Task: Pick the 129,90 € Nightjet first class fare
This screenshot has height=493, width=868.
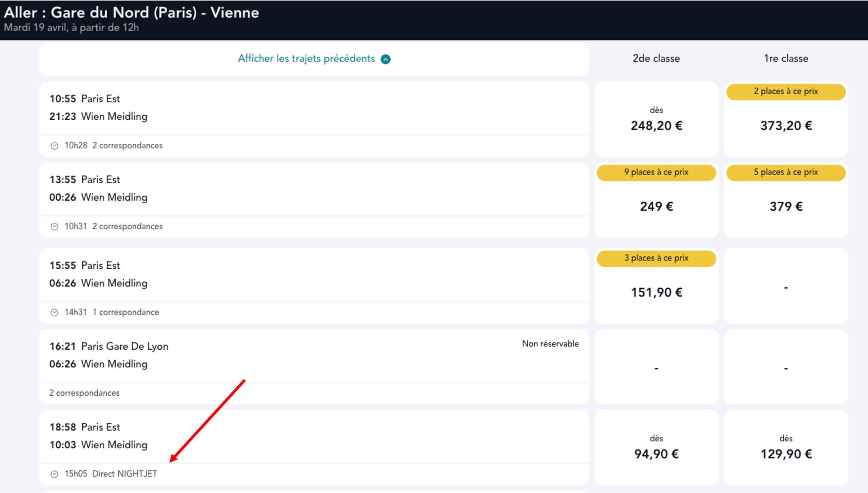Action: coord(786,453)
